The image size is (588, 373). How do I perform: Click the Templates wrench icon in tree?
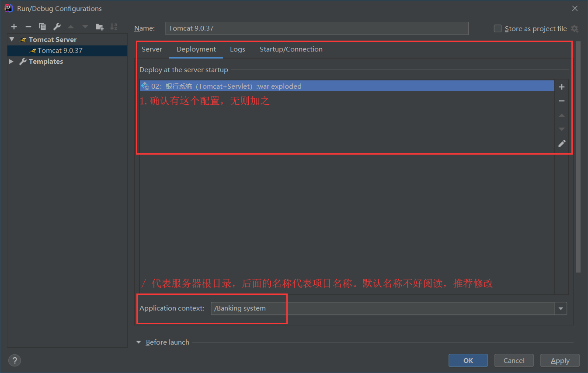tap(23, 62)
